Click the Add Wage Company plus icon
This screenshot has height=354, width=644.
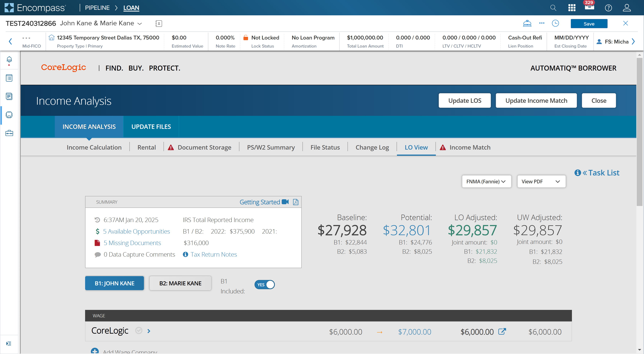(94, 351)
